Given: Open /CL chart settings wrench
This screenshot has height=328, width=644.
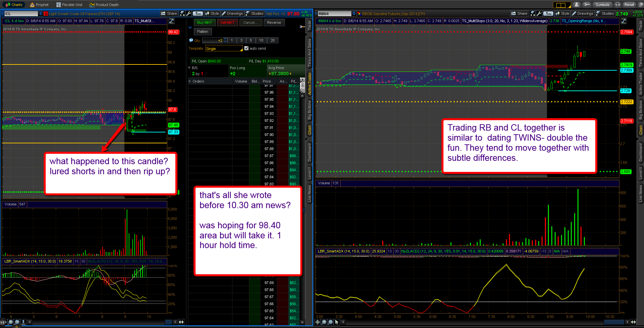Looking at the screenshot, I should pos(188,13).
